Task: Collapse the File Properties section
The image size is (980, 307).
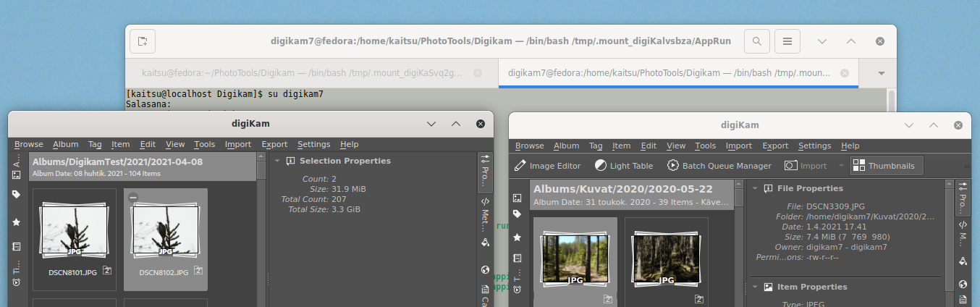Action: [x=755, y=188]
